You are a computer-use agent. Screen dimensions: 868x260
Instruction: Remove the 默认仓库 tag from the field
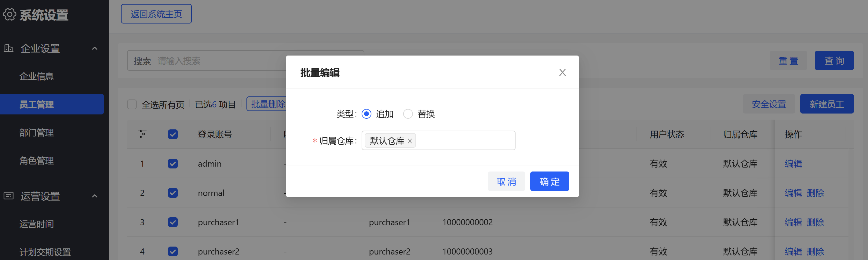point(410,141)
